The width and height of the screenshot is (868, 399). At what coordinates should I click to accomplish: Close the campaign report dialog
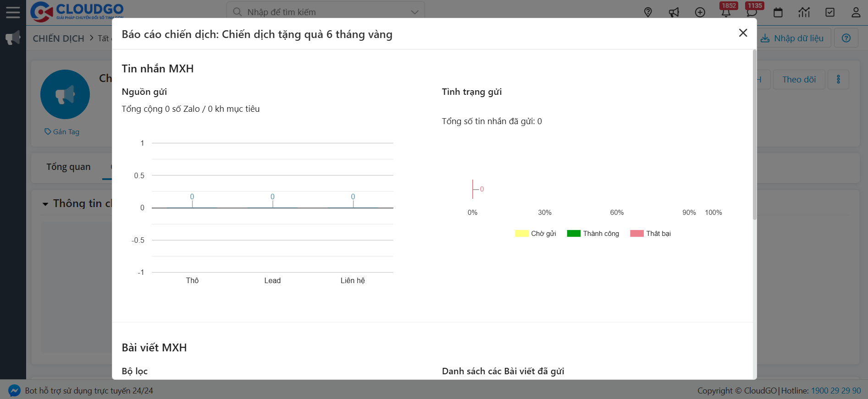[743, 33]
